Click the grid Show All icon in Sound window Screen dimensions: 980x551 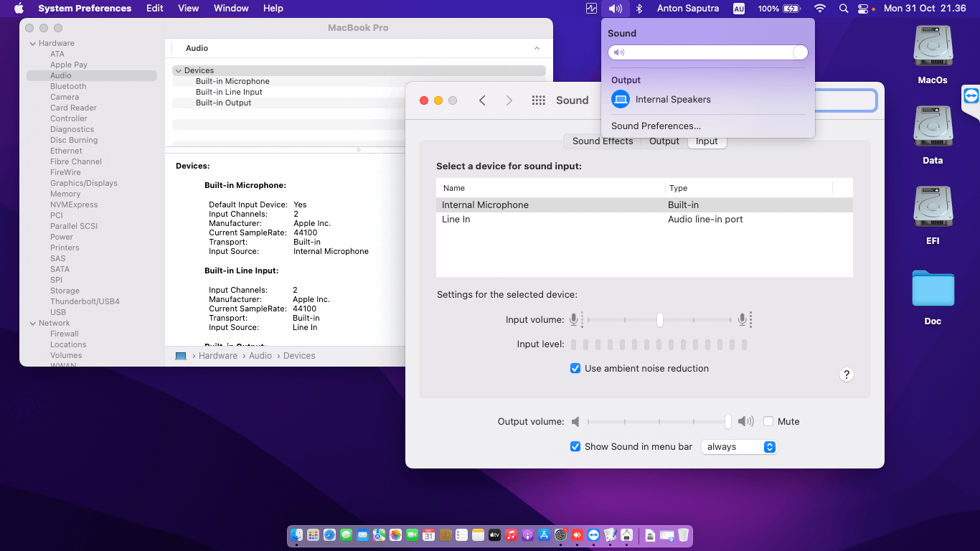(x=539, y=100)
